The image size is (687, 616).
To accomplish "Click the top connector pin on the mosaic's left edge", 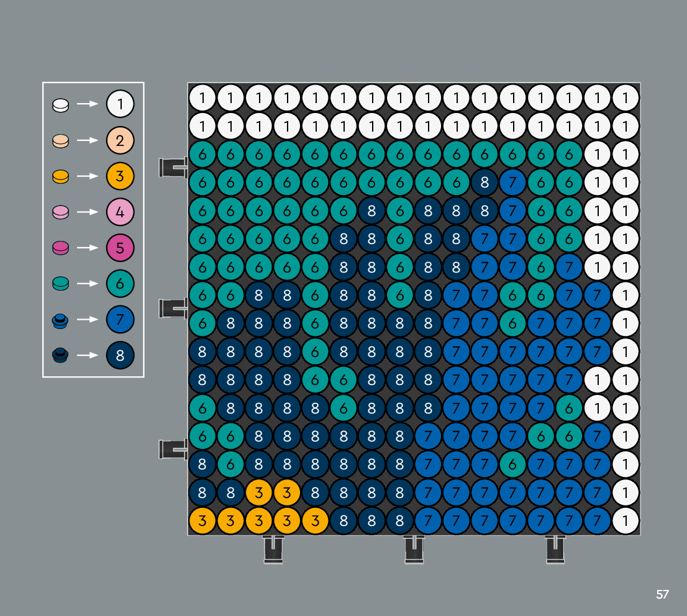I will [x=173, y=167].
